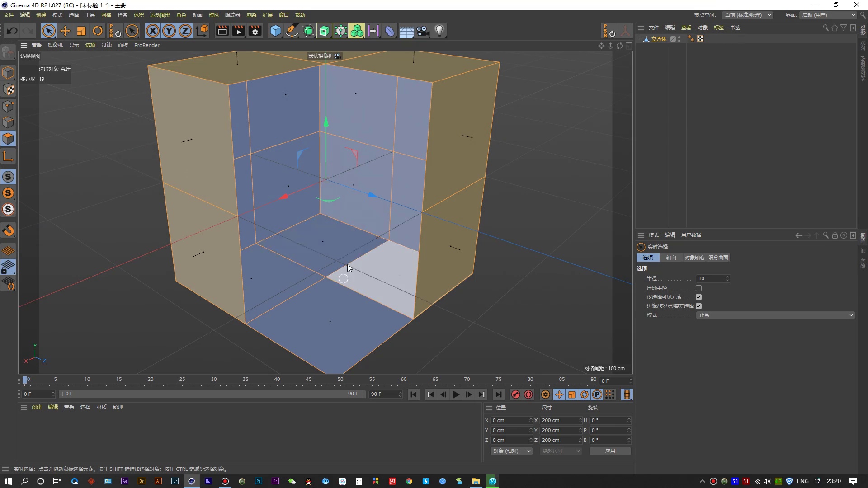Click the Render View clapperboard icon

pos(222,31)
